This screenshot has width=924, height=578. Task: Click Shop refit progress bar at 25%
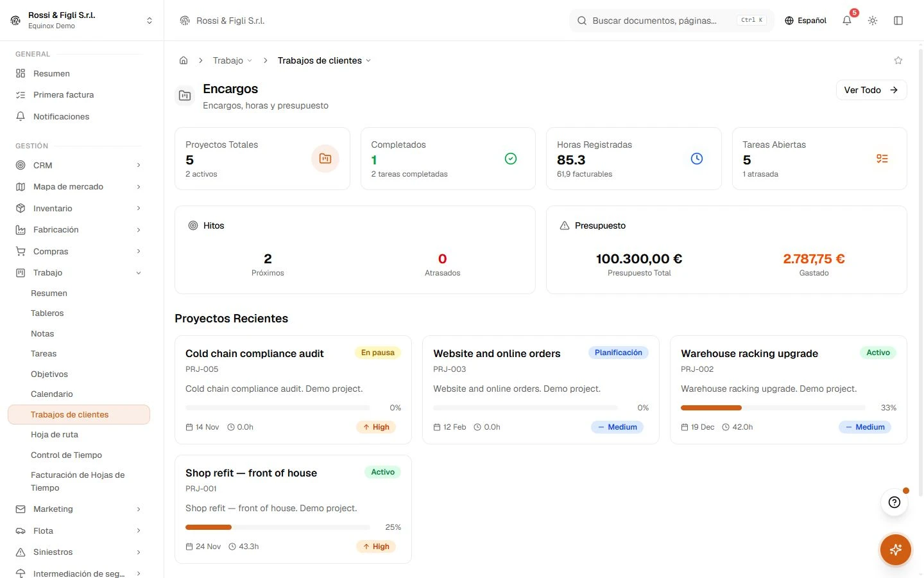coord(277,527)
